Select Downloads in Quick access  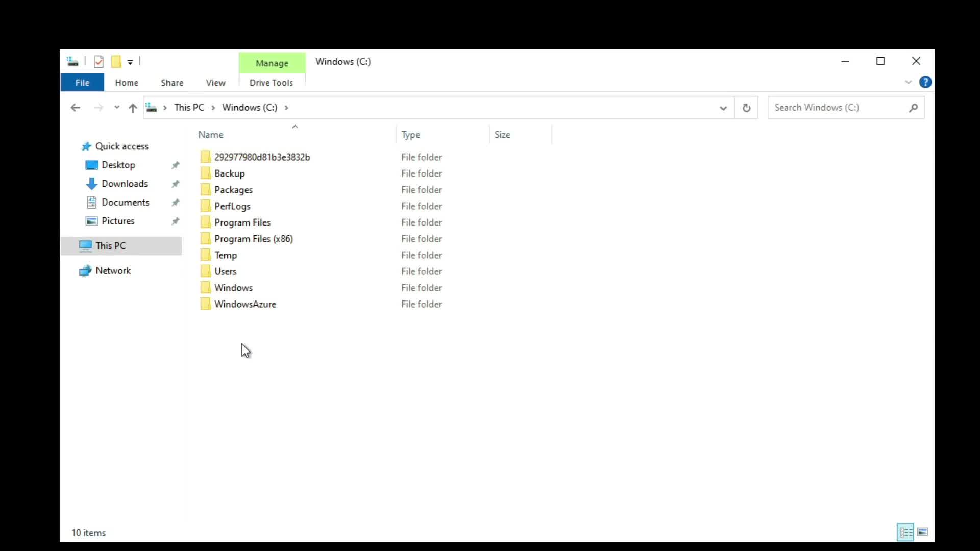tap(125, 184)
